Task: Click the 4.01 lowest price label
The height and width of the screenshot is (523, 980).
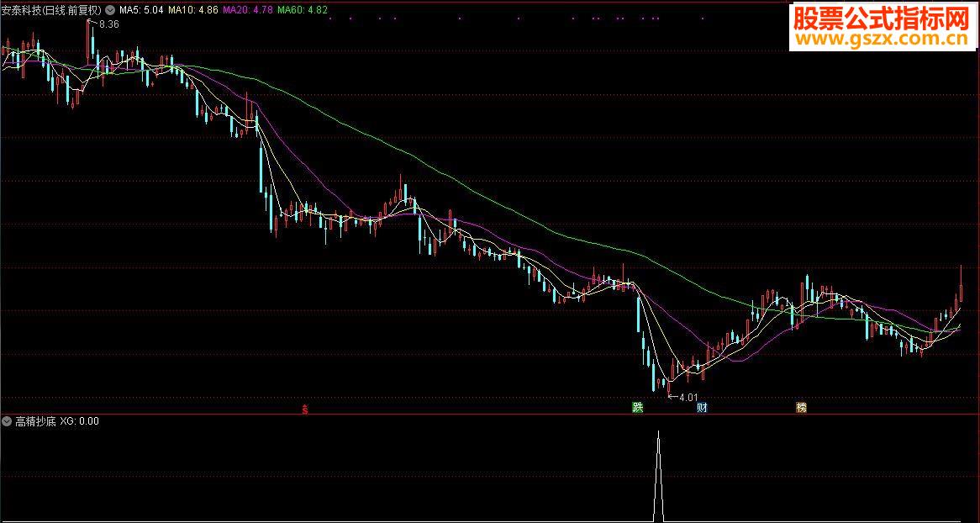Action: [x=688, y=397]
